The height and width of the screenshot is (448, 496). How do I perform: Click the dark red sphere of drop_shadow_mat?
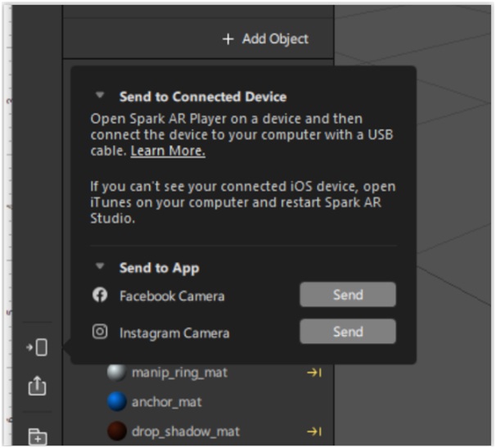pos(117,431)
